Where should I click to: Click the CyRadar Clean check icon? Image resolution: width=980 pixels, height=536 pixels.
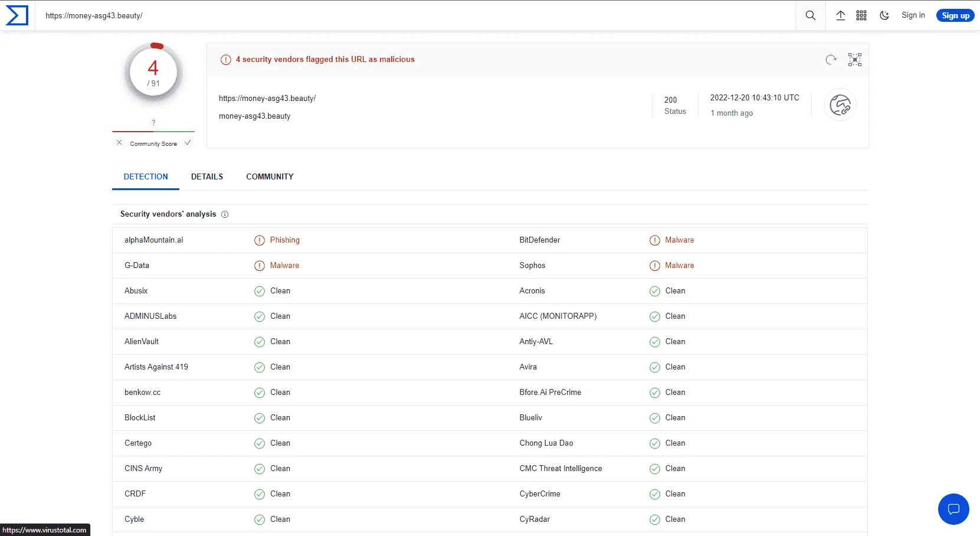point(655,519)
